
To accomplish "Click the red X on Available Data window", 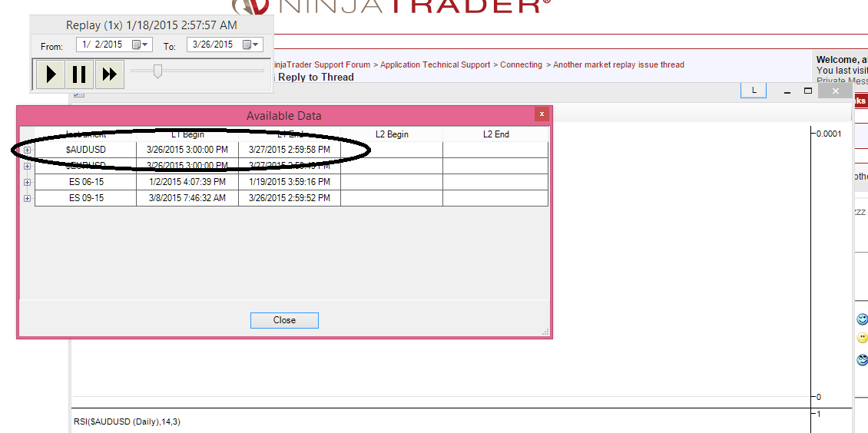I will coord(542,114).
